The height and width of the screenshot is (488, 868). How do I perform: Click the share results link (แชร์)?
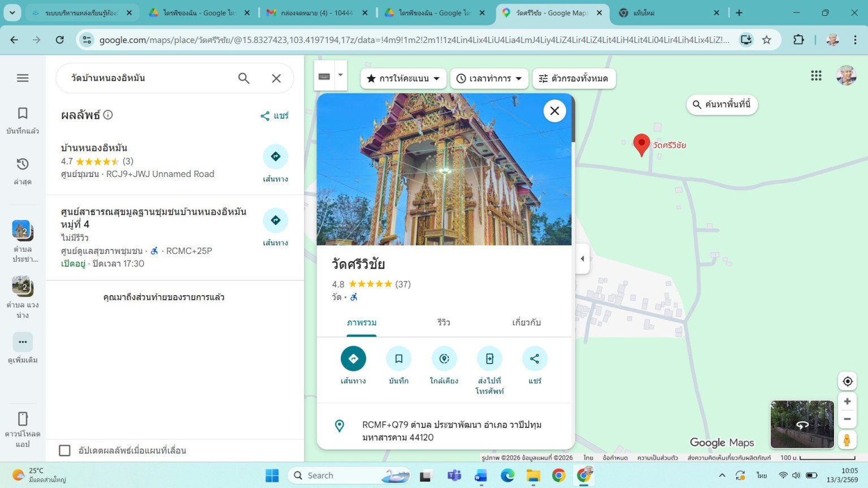(275, 116)
